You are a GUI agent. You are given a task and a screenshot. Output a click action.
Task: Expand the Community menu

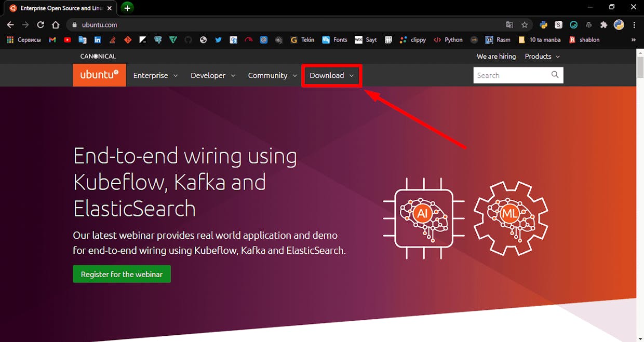[273, 75]
